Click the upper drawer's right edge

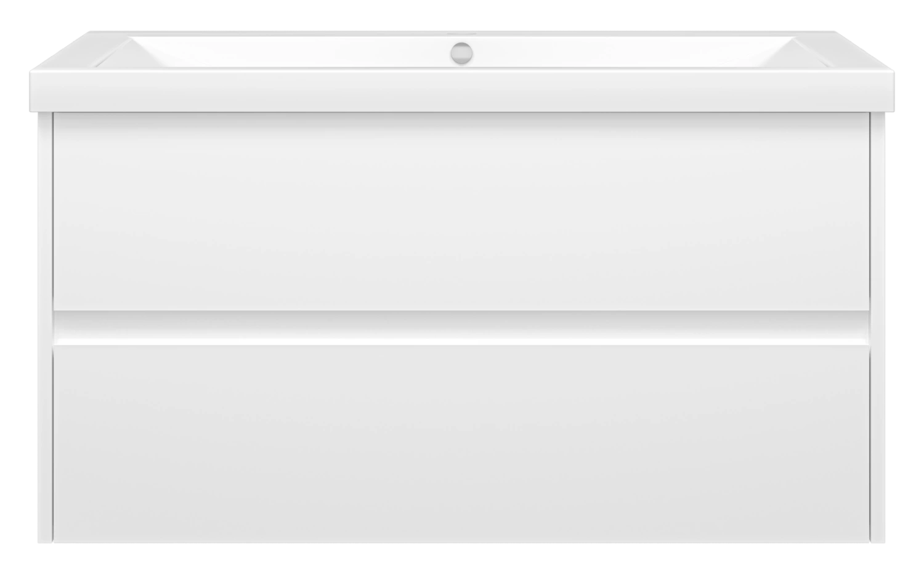click(868, 211)
